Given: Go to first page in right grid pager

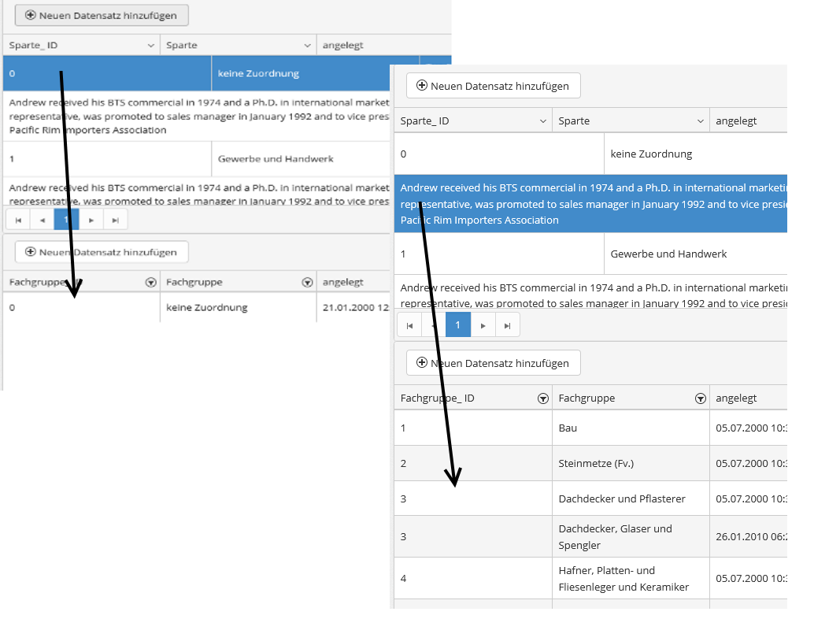Looking at the screenshot, I should 409,325.
